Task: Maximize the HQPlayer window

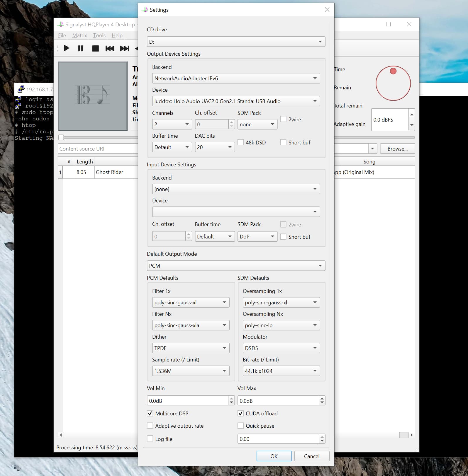Action: click(x=388, y=24)
